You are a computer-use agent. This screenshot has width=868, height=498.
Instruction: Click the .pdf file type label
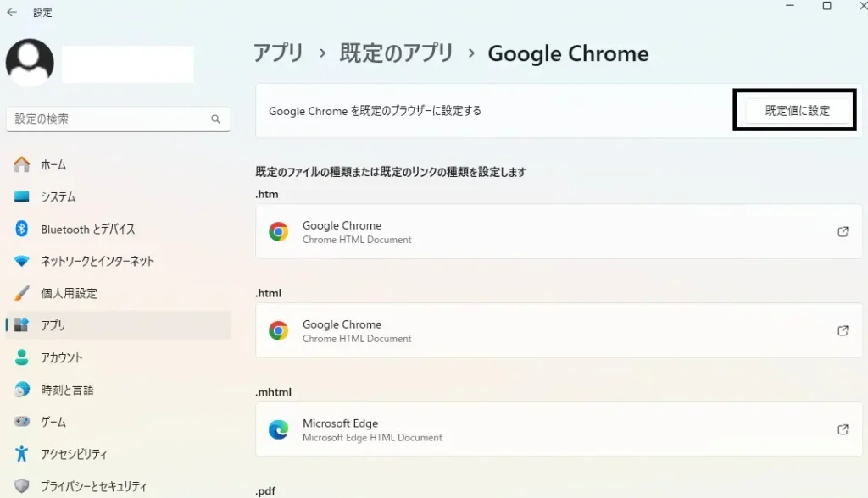tap(265, 491)
